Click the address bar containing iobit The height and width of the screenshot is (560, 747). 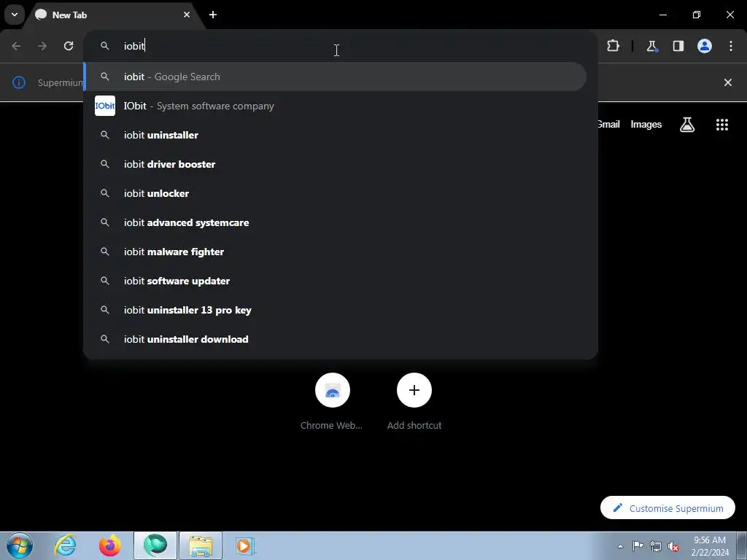[340, 46]
